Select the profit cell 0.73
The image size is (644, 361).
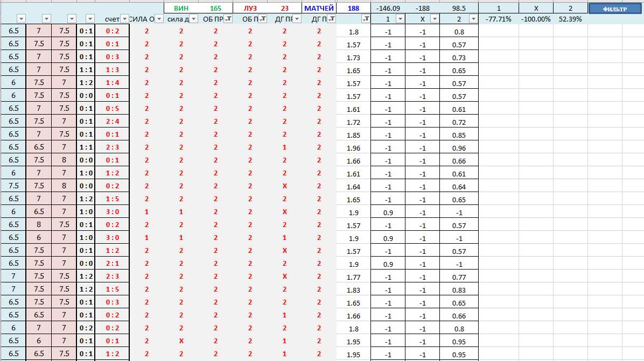(x=459, y=58)
